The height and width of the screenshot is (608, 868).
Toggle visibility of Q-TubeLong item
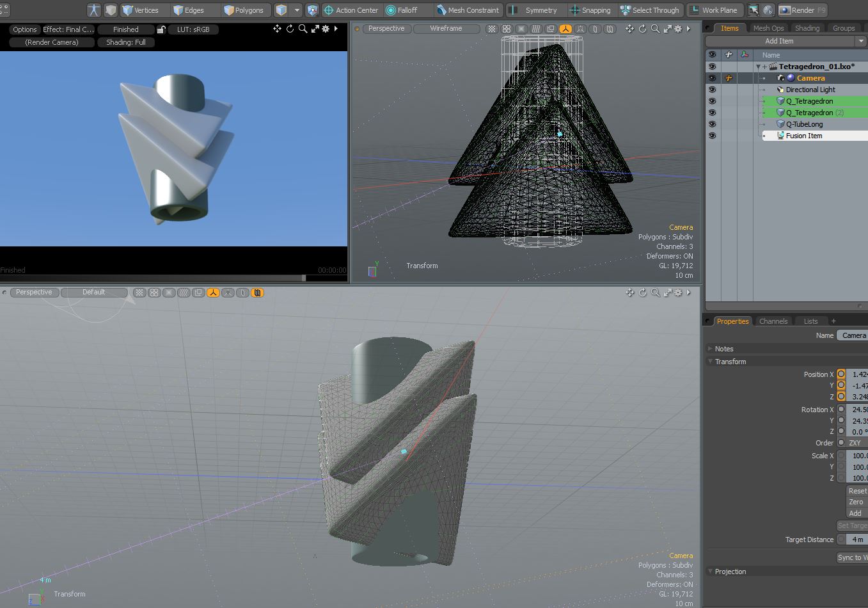pos(712,124)
